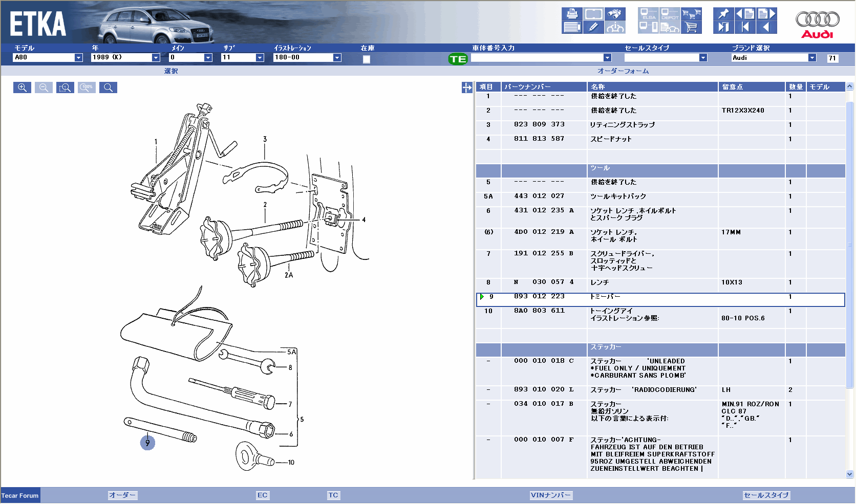Click VINナンバー in the bottom bar
Image resolution: width=856 pixels, height=504 pixels.
pos(551,495)
